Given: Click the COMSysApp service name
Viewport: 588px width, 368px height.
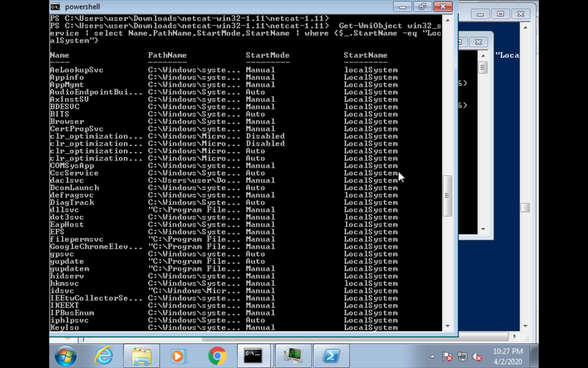Looking at the screenshot, I should point(72,166).
